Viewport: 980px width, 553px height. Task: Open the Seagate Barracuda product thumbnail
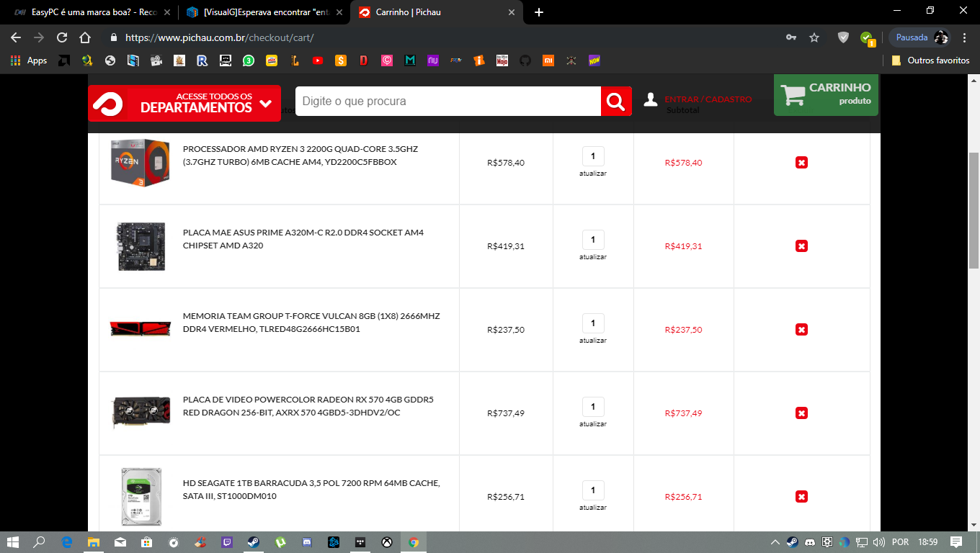(141, 497)
